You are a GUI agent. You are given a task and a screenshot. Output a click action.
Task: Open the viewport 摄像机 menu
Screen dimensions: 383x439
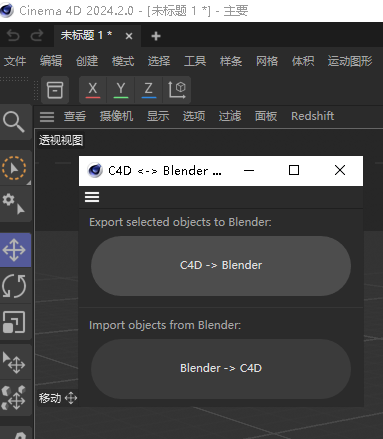(x=117, y=116)
